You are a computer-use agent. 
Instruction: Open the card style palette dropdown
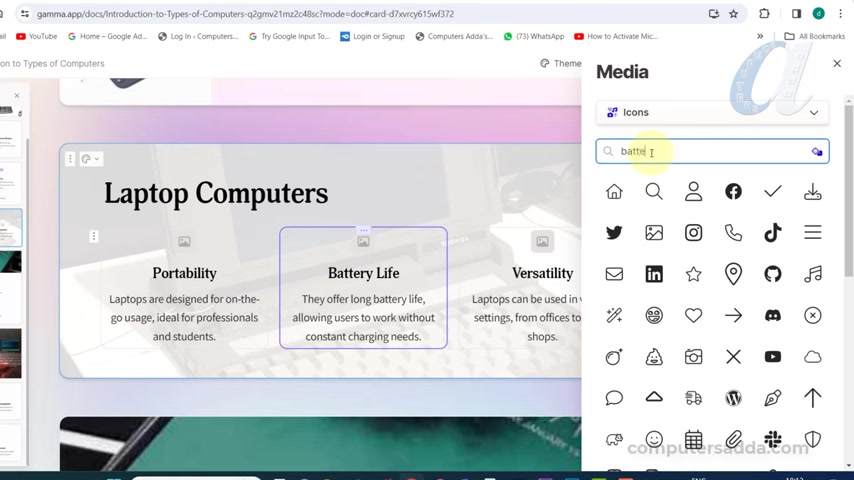pos(90,159)
